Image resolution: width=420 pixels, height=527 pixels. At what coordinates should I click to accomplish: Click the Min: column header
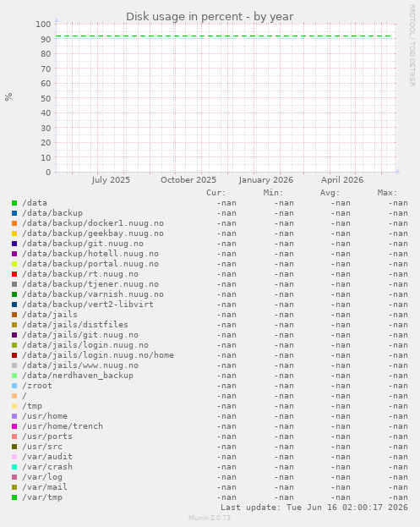(x=273, y=193)
